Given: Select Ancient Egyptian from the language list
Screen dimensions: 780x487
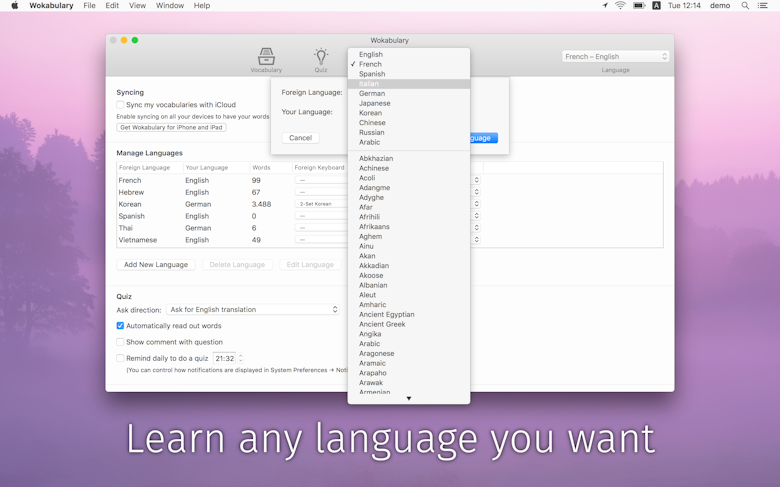Looking at the screenshot, I should (x=409, y=314).
